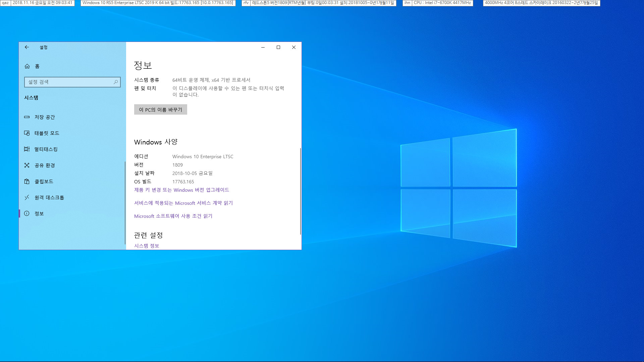Click the storage (저장 공간) icon
This screenshot has width=644, height=362.
[x=27, y=117]
